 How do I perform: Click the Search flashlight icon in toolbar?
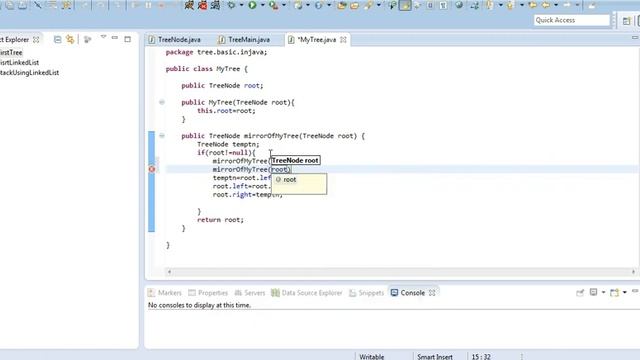click(369, 5)
